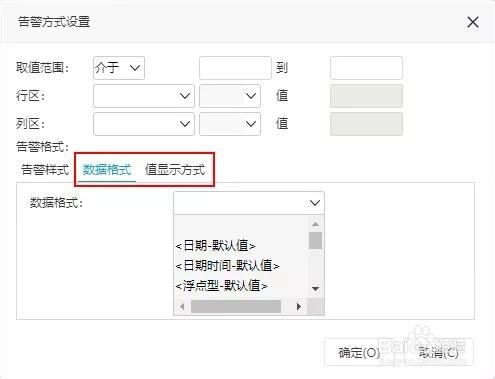Click the range start value field
This screenshot has width=495, height=379.
pos(235,68)
